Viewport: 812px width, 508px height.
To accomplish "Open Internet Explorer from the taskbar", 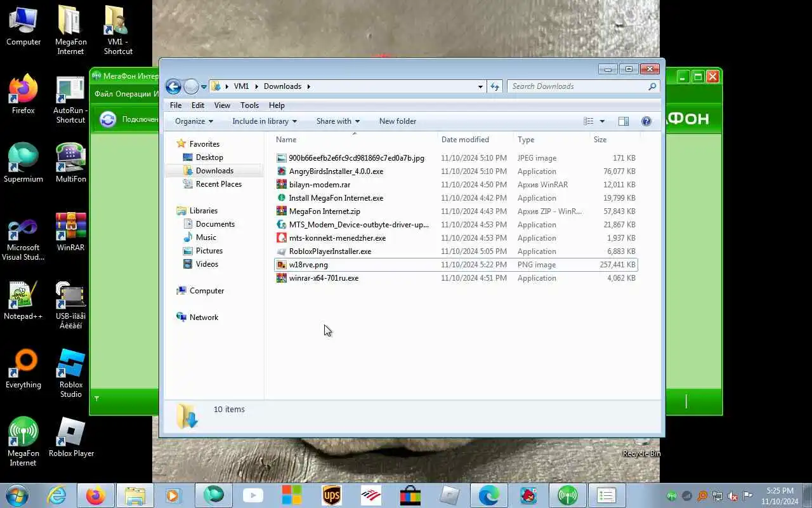I will [56, 495].
